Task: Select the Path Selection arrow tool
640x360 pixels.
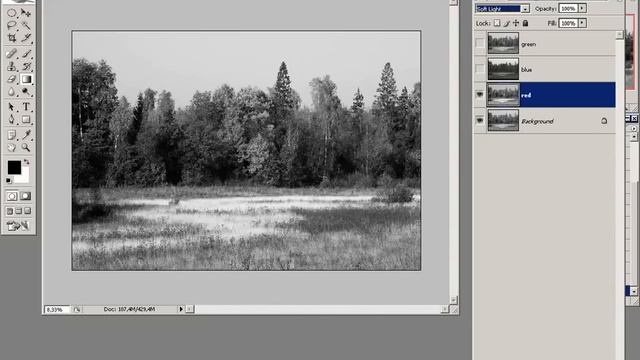Action: click(11, 107)
